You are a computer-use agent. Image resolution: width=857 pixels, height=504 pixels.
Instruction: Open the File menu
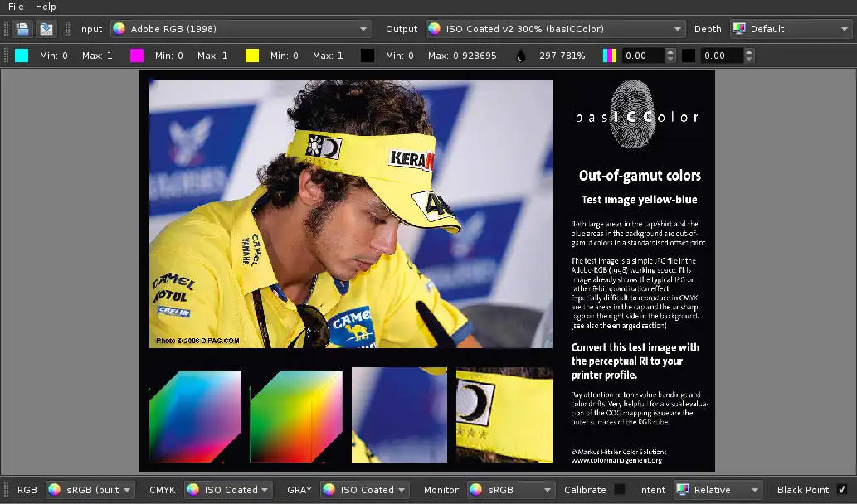[x=16, y=7]
